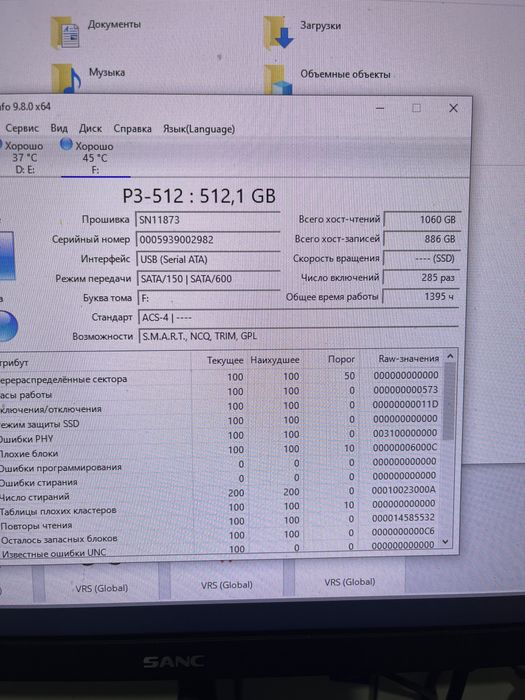Click raw value 0000000000C6

[403, 531]
